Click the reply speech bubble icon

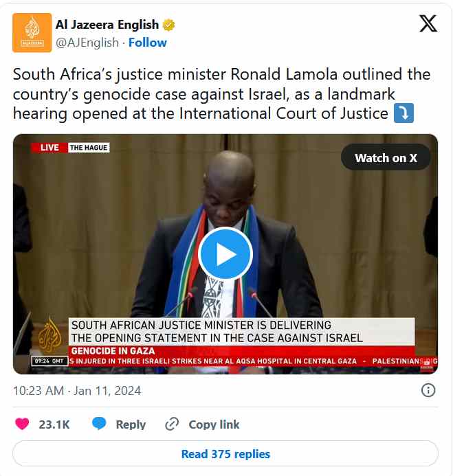point(99,424)
